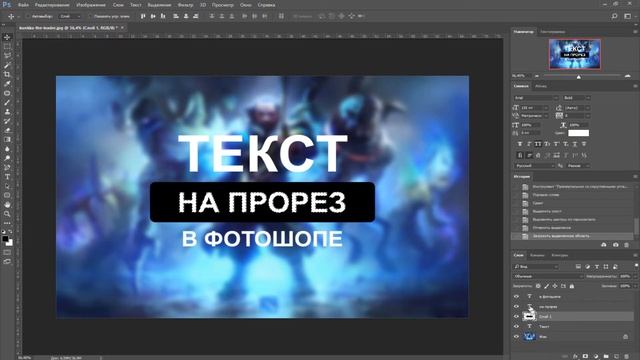Open the Файл menu

click(23, 5)
